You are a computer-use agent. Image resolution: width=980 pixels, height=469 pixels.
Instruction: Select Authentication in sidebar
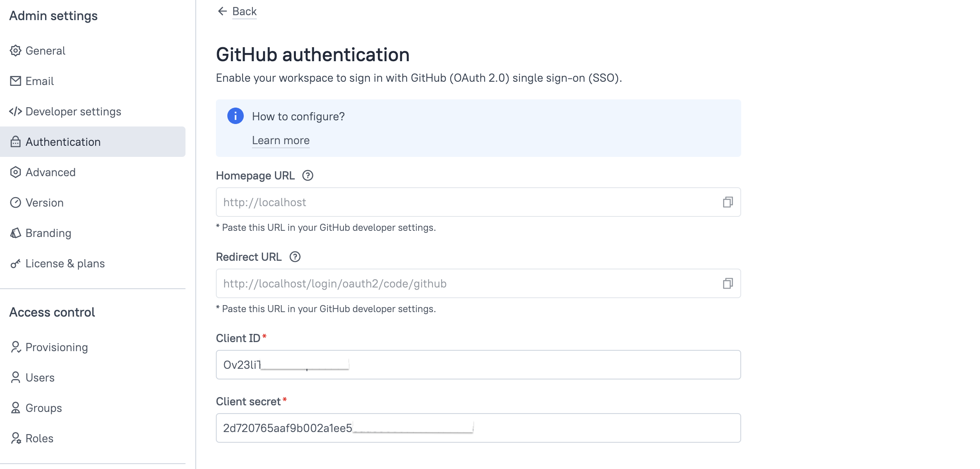(63, 142)
